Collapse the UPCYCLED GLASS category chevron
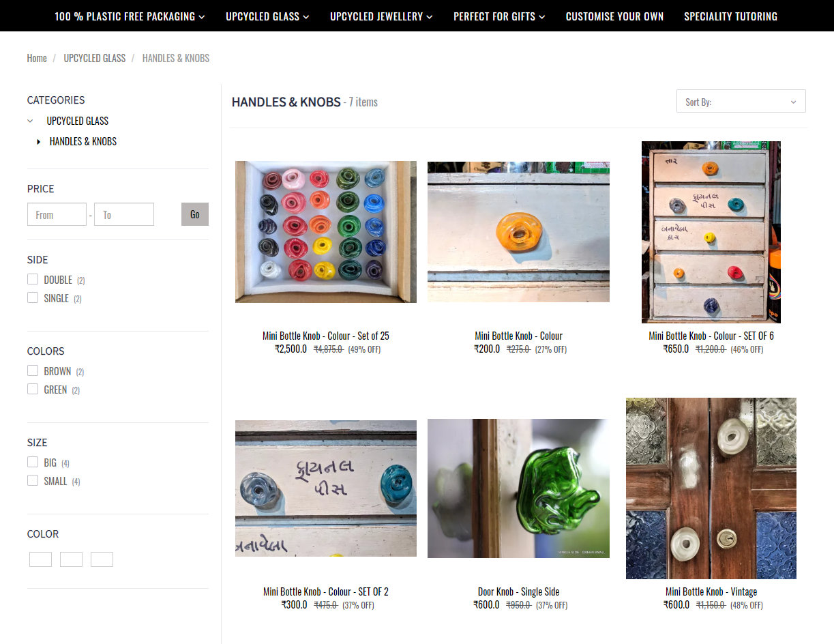834x644 pixels. 30,121
